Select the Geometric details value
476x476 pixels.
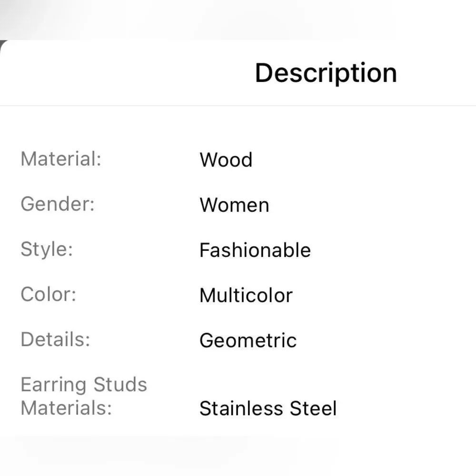(248, 341)
